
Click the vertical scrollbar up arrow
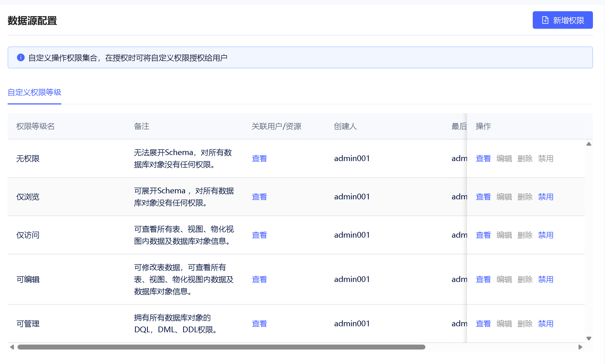[589, 144]
